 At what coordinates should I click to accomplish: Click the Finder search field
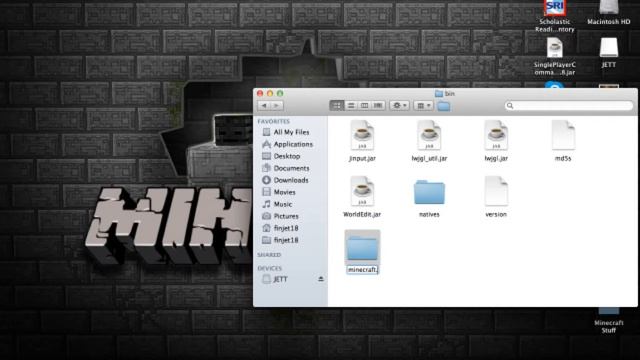569,106
